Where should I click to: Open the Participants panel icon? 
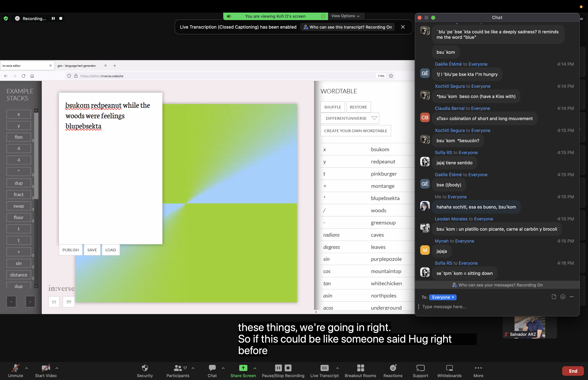point(178,368)
